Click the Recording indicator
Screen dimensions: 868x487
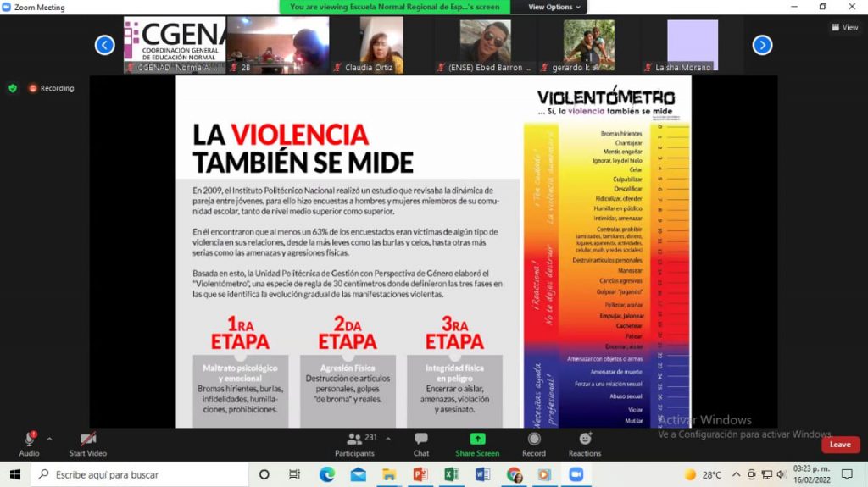(52, 88)
